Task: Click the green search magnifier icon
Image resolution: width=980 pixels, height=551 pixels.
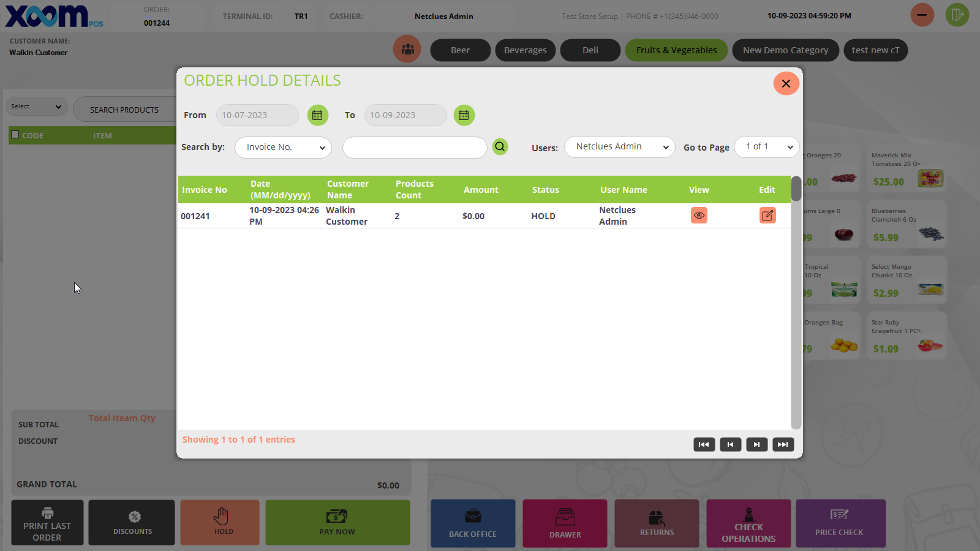Action: [x=500, y=146]
